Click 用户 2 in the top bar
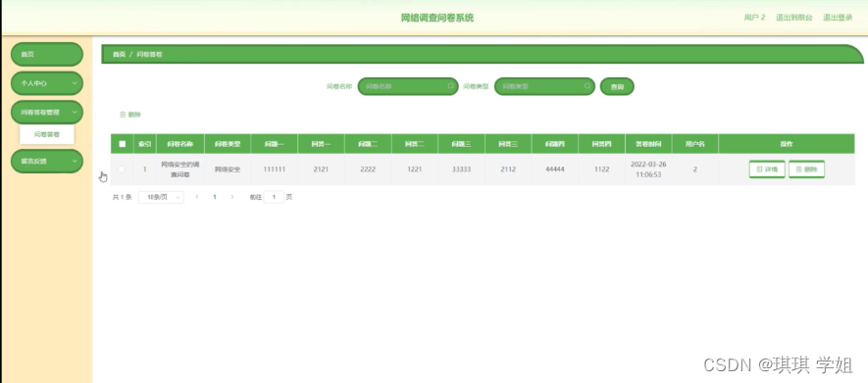Viewport: 868px width, 383px height. [x=754, y=18]
